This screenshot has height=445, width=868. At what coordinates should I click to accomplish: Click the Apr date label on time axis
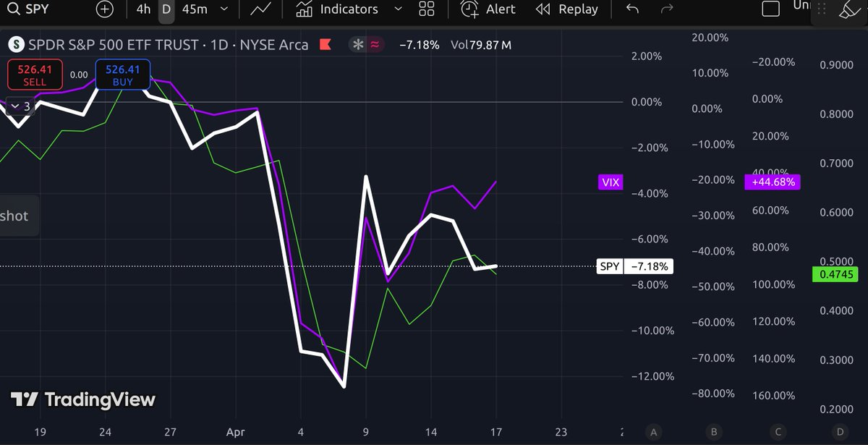coord(235,433)
